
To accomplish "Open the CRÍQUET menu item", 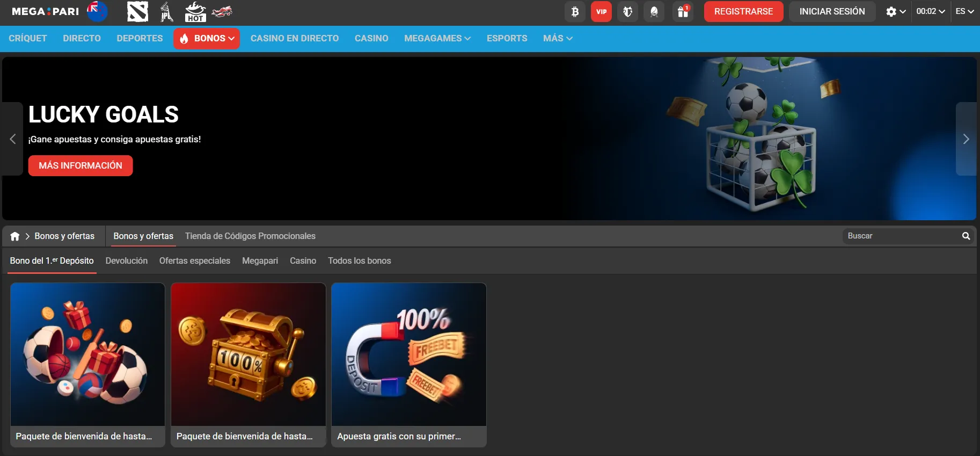I will [x=28, y=39].
